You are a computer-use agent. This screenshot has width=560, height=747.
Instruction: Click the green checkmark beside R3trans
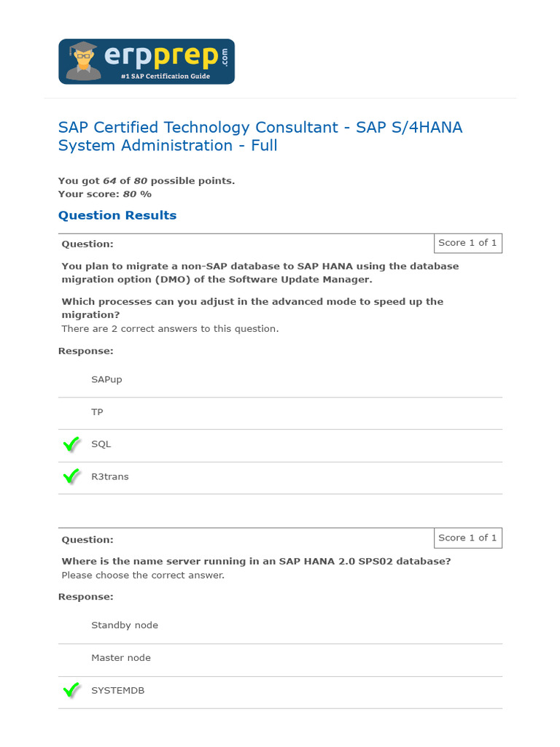[71, 476]
